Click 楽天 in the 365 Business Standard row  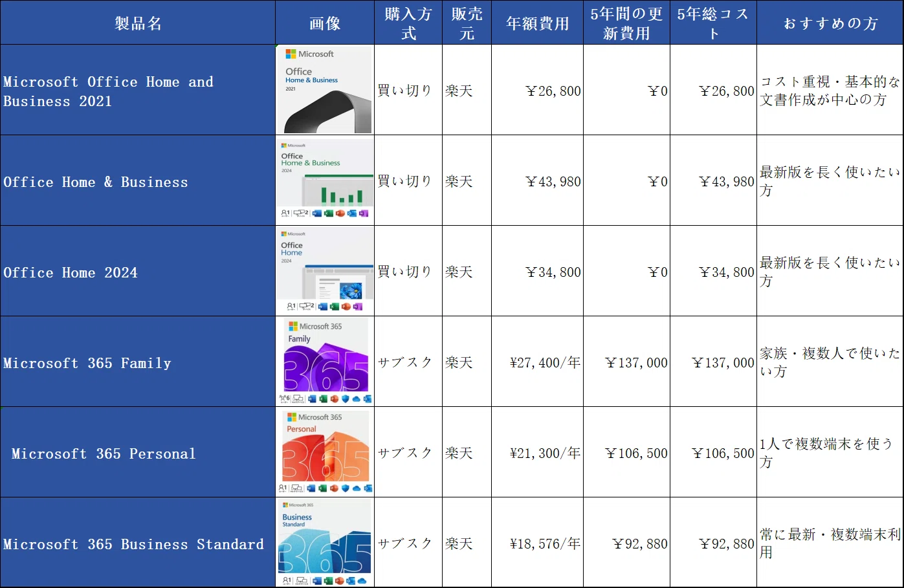(x=459, y=543)
